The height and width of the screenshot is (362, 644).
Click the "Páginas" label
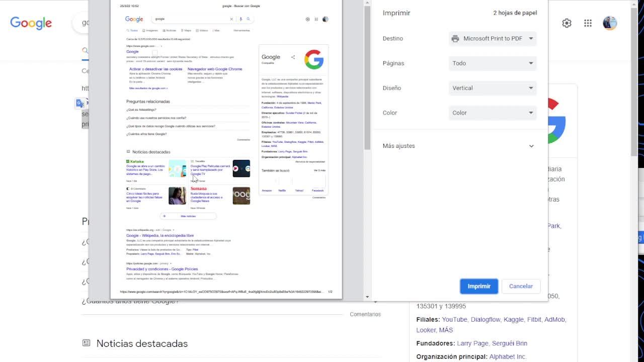[393, 63]
